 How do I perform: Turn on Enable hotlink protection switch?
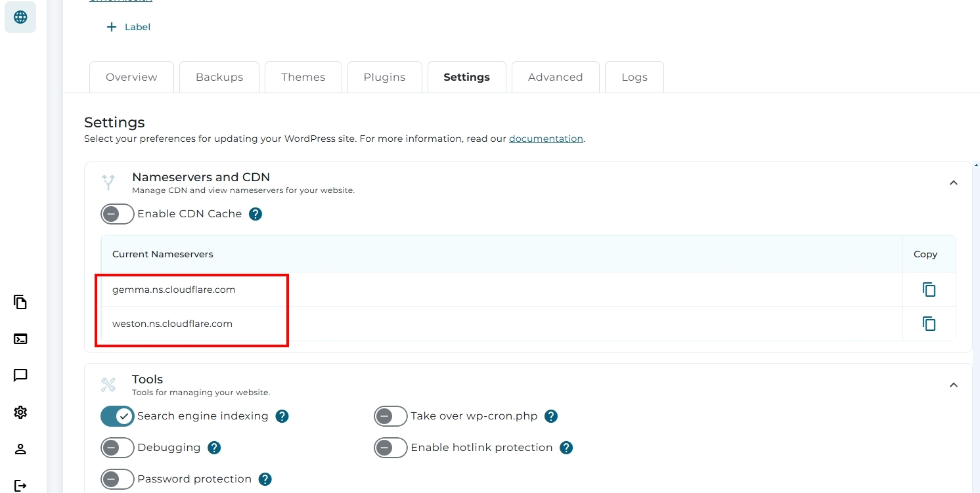coord(391,448)
